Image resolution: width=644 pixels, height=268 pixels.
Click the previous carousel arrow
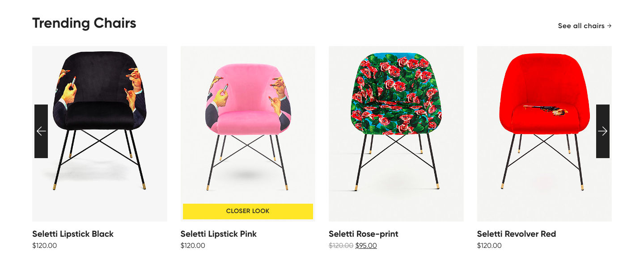[41, 131]
